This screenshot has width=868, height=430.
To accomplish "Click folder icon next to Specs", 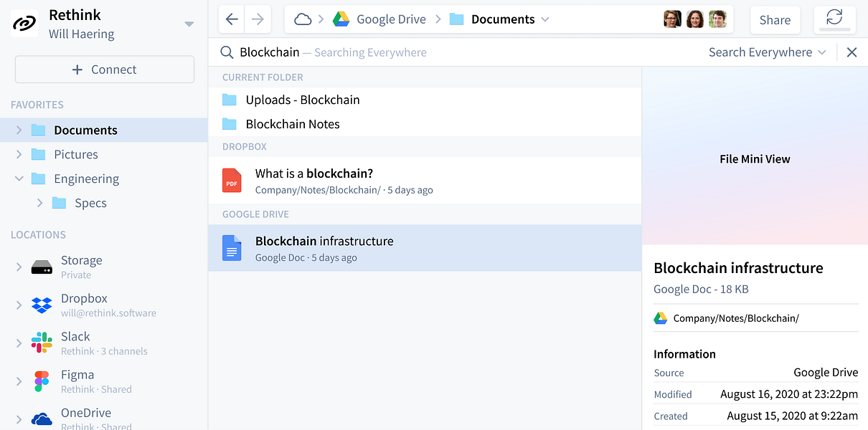I will 60,203.
